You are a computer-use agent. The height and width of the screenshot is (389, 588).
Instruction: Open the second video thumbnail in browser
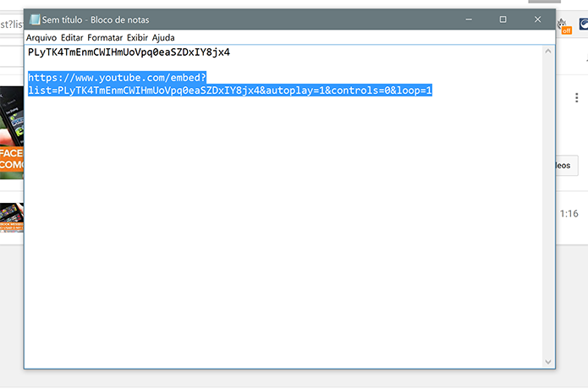click(12, 217)
